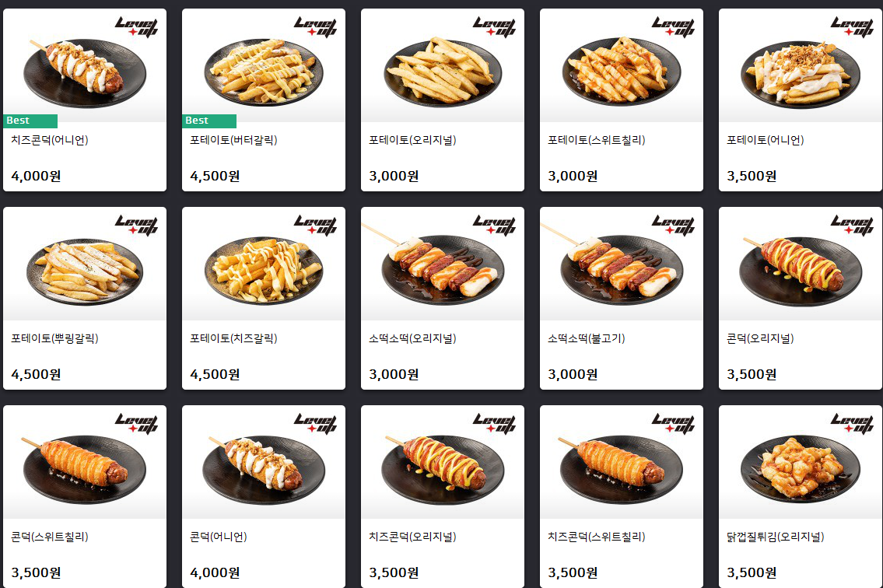The height and width of the screenshot is (588, 883).
Task: Click the 콘덕(스위트칠리) item name
Action: coord(50,537)
